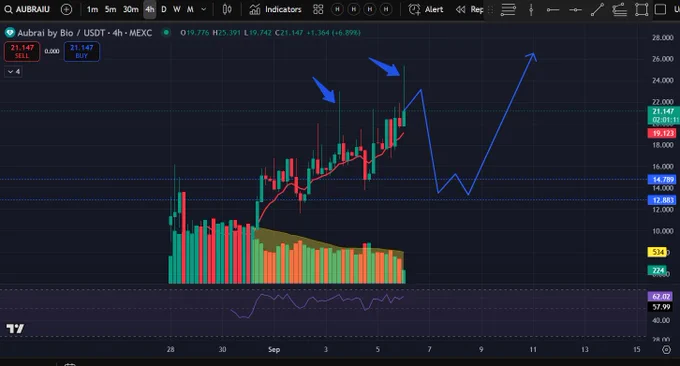Open the candlestick chart type selector
680x366 pixels.
(x=227, y=9)
